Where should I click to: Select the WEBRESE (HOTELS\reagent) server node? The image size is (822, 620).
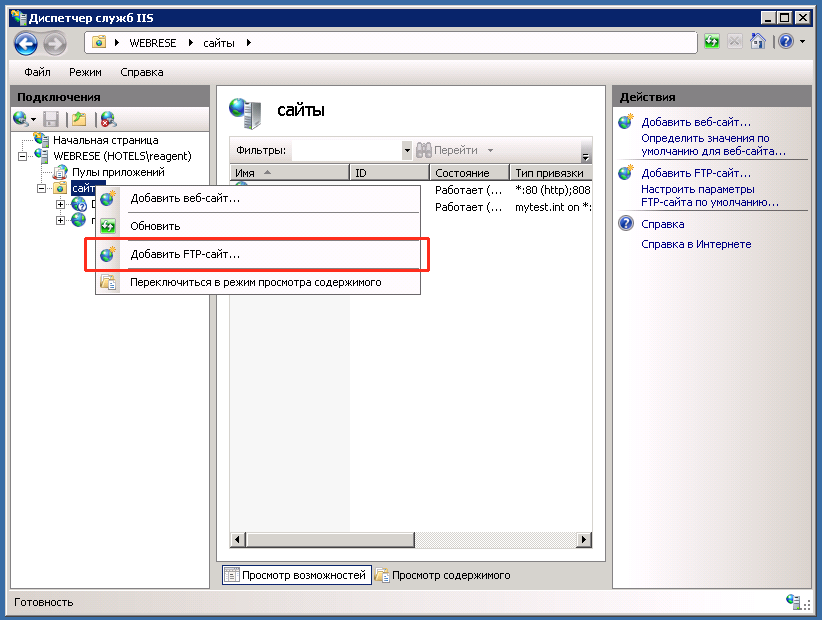(122, 156)
